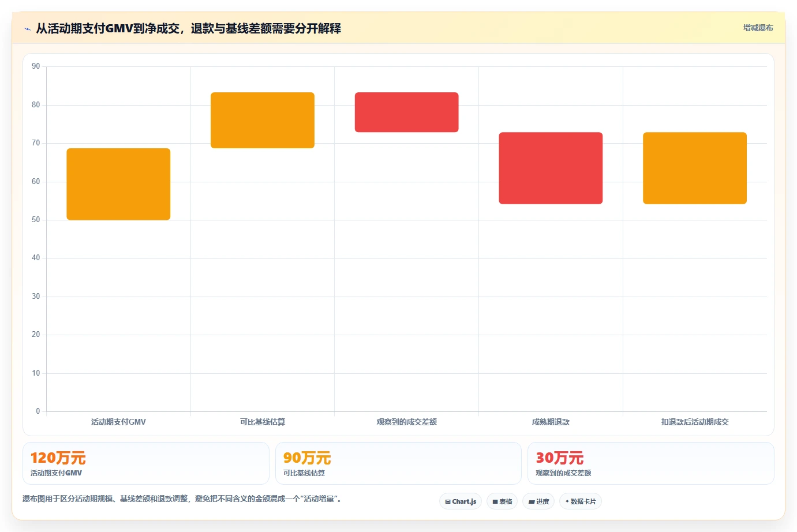Screen dimensions: 797x532
Task: Click the orange 活动期支付GMV waterfall bar
Action: pos(118,184)
